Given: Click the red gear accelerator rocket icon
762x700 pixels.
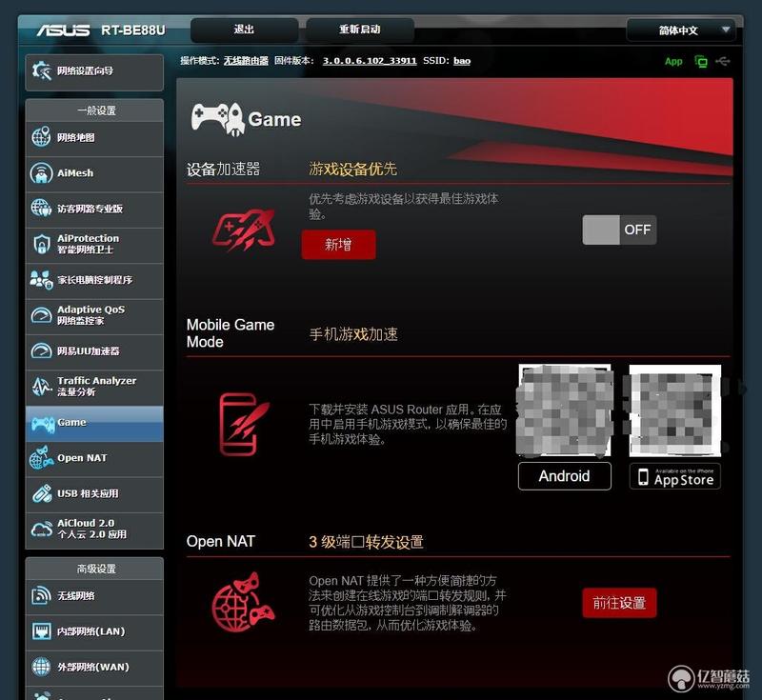Looking at the screenshot, I should tap(244, 230).
